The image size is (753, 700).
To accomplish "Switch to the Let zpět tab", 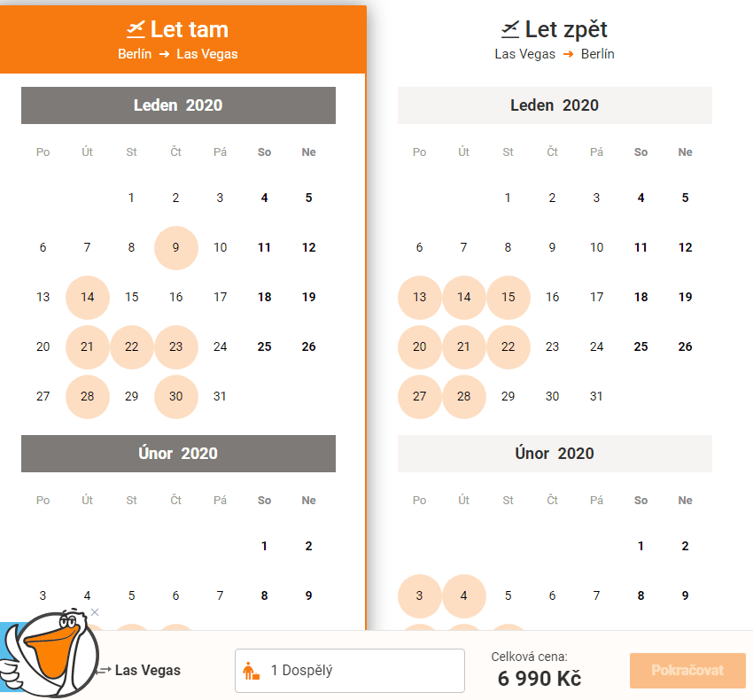I will (x=555, y=39).
